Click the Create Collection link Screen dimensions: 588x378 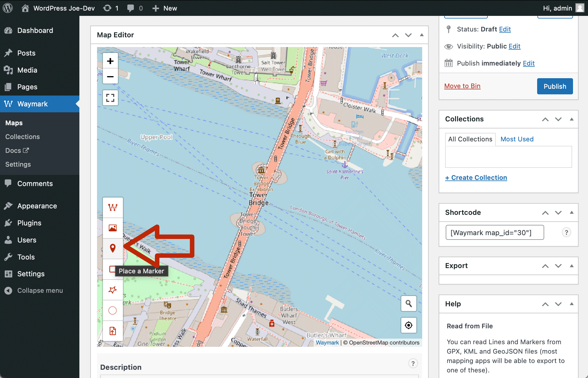point(476,178)
